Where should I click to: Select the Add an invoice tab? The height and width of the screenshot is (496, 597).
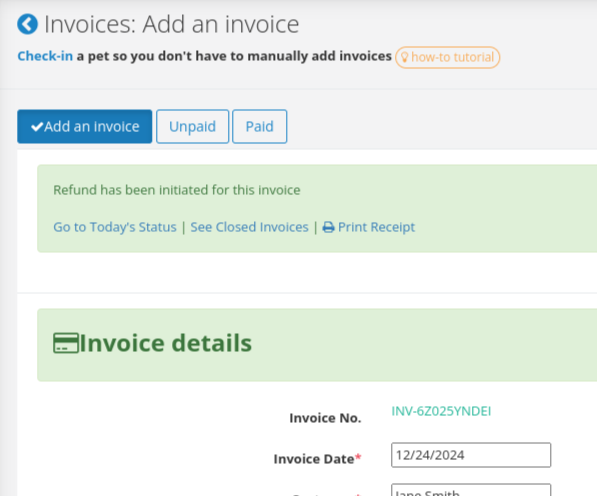point(85,127)
